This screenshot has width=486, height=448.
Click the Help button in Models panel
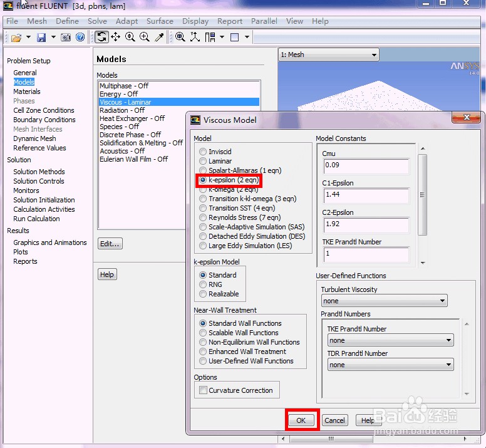[107, 274]
